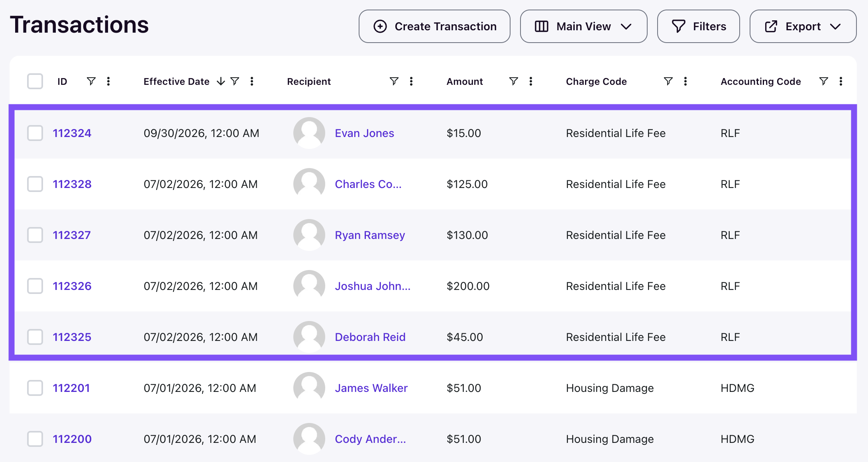Click Housing Damage in Cody Ander... row

pyautogui.click(x=610, y=439)
